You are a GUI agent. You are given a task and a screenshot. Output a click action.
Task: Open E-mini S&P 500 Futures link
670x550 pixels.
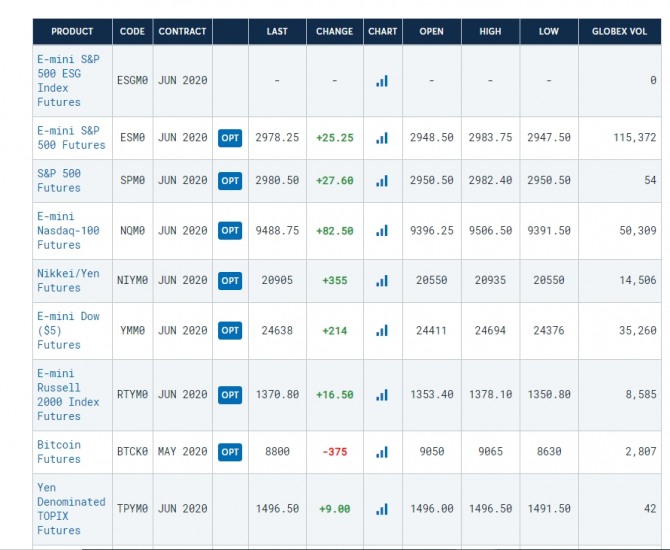pyautogui.click(x=71, y=138)
